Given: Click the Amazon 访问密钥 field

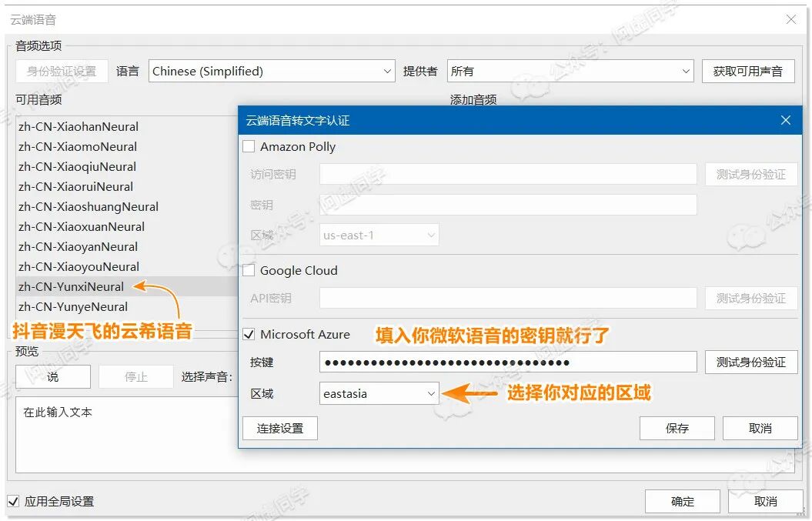Looking at the screenshot, I should point(508,175).
